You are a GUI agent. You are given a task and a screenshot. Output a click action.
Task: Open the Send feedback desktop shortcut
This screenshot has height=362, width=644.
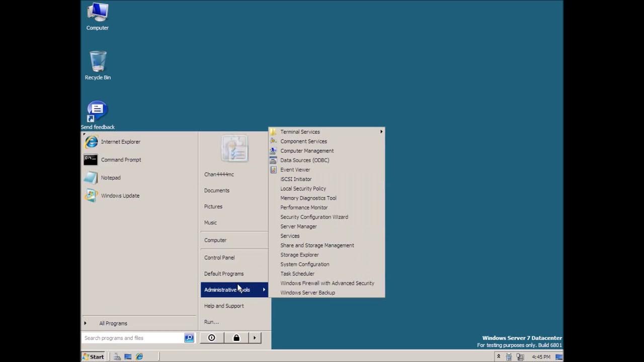pyautogui.click(x=98, y=116)
